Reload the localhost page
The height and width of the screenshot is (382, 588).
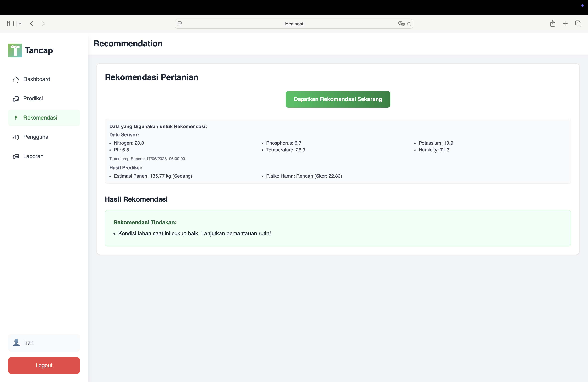tap(409, 24)
